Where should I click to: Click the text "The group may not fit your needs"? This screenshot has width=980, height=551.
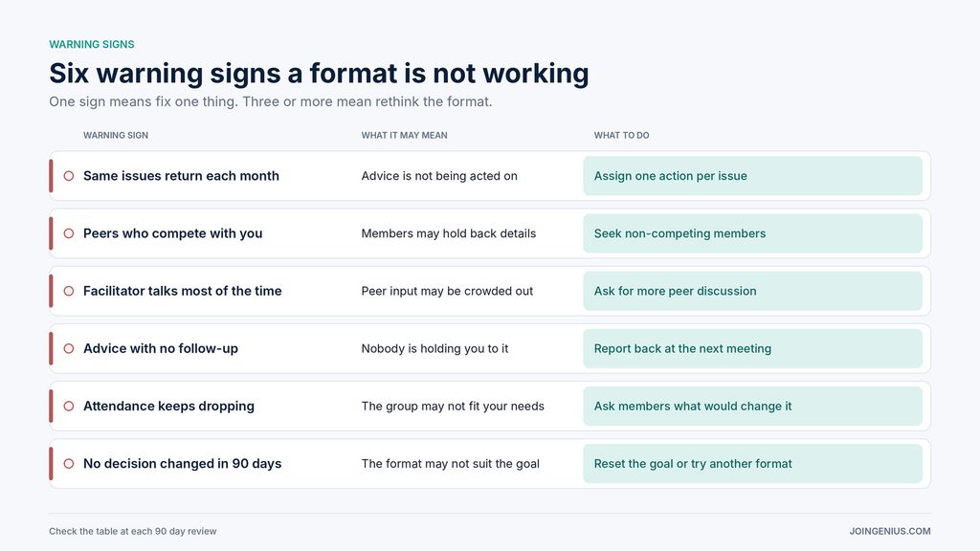pyautogui.click(x=453, y=406)
